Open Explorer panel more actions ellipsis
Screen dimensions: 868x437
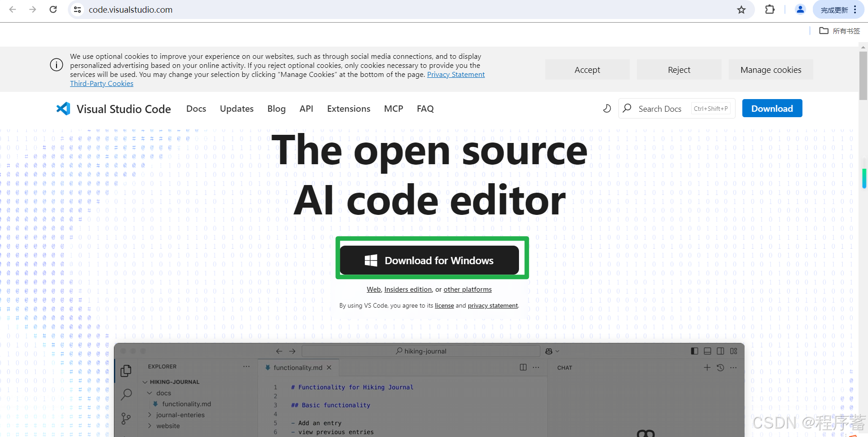pyautogui.click(x=246, y=366)
